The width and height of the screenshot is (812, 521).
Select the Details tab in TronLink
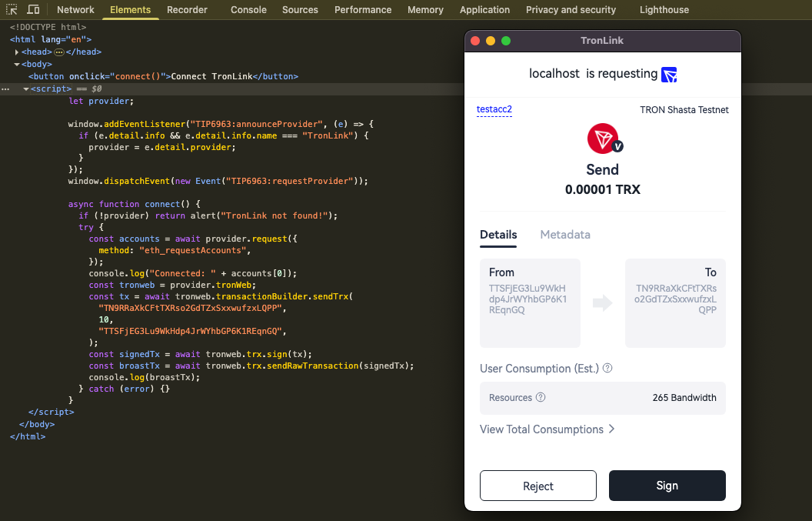(498, 235)
